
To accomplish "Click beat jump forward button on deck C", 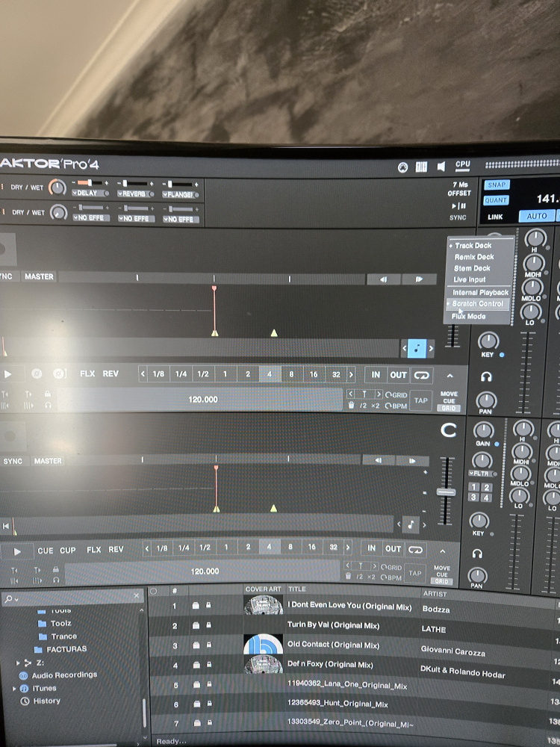I will click(x=412, y=461).
